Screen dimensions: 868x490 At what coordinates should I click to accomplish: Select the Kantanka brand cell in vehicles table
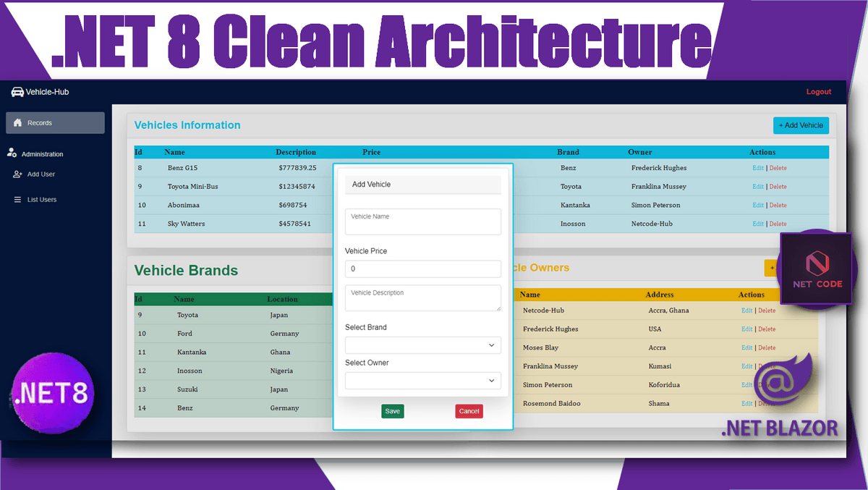[x=575, y=206]
